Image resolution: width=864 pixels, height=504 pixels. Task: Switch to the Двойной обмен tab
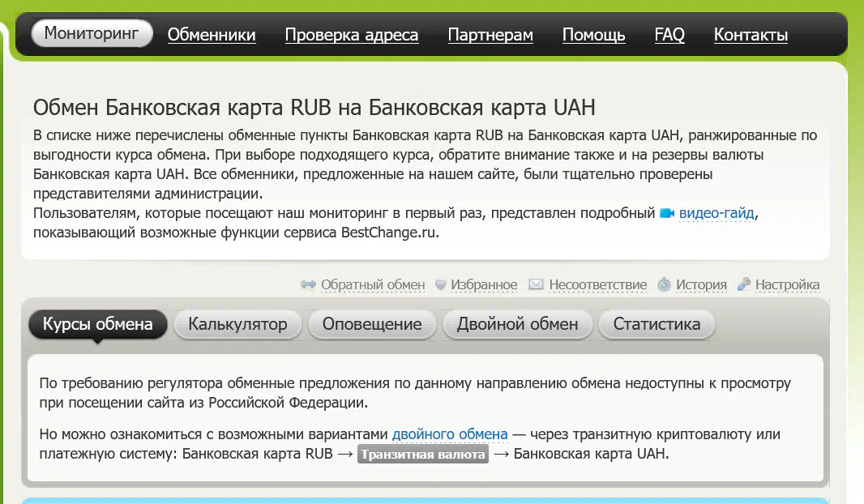click(x=517, y=324)
